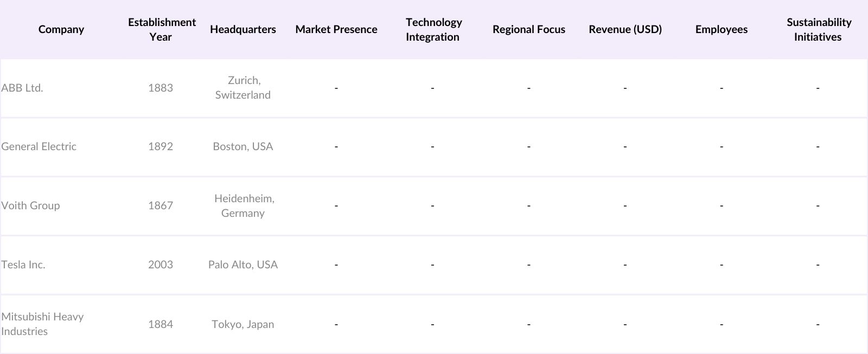Click the Tokyo, Japan headquarters cell

[x=243, y=324]
